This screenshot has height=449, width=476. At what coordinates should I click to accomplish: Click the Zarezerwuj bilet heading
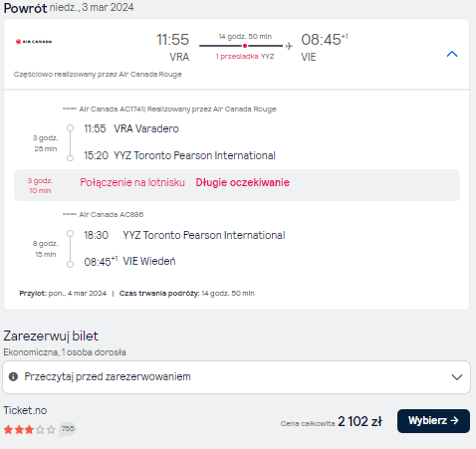click(51, 337)
